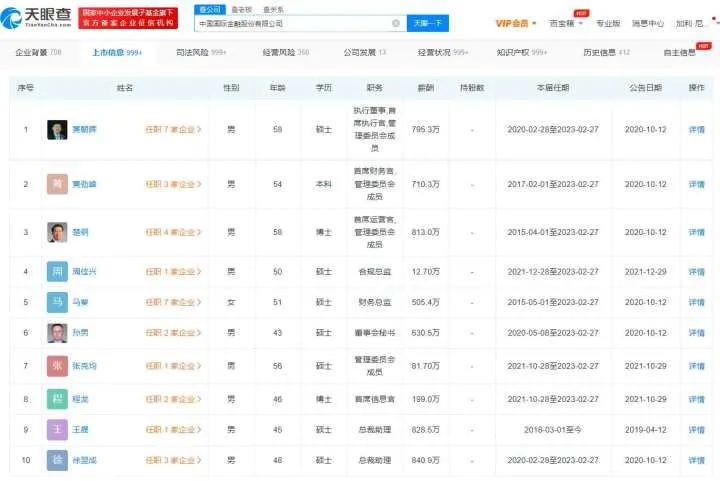Open avatar photo in row 3

click(x=57, y=232)
